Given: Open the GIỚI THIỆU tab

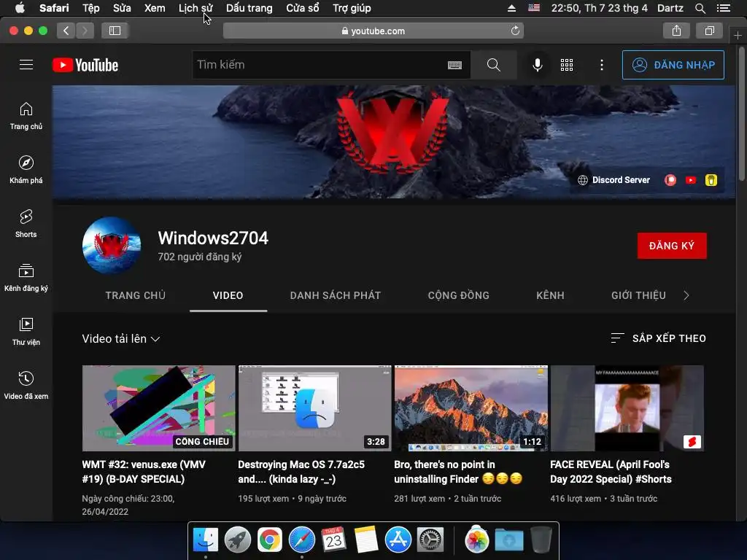Looking at the screenshot, I should (x=638, y=295).
